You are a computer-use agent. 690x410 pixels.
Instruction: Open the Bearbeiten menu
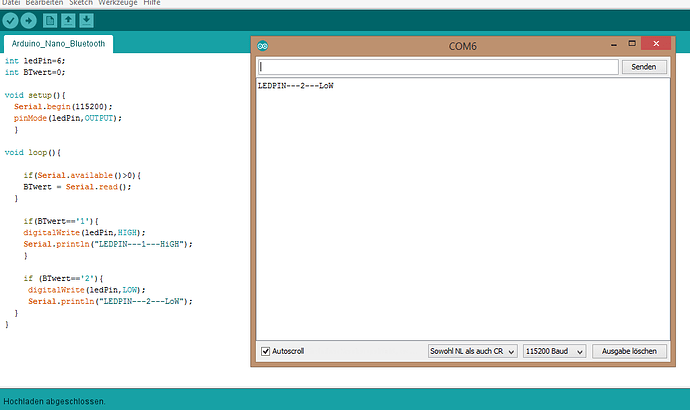44,3
